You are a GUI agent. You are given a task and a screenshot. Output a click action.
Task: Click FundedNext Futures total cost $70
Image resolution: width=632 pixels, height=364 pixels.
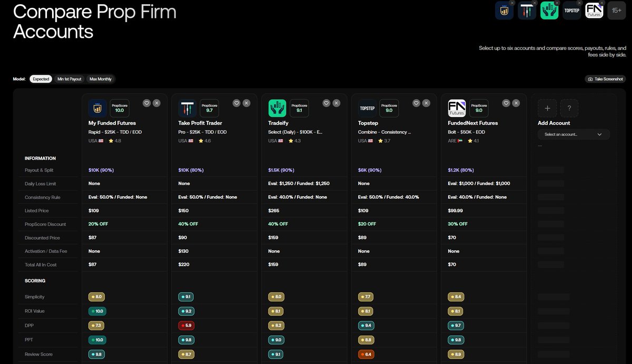coord(452,265)
